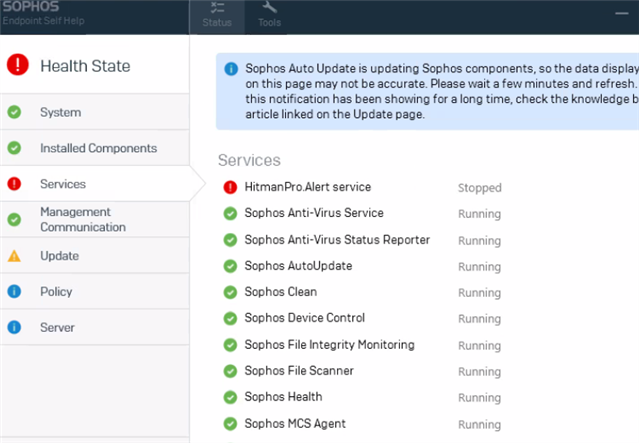Select the Sophos Health service name
The image size is (639, 443).
tap(283, 397)
